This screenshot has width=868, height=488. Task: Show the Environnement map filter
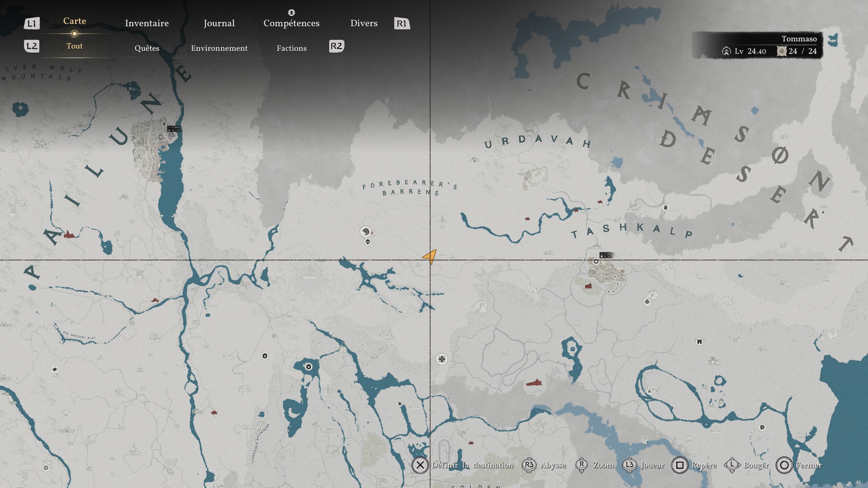click(x=219, y=48)
